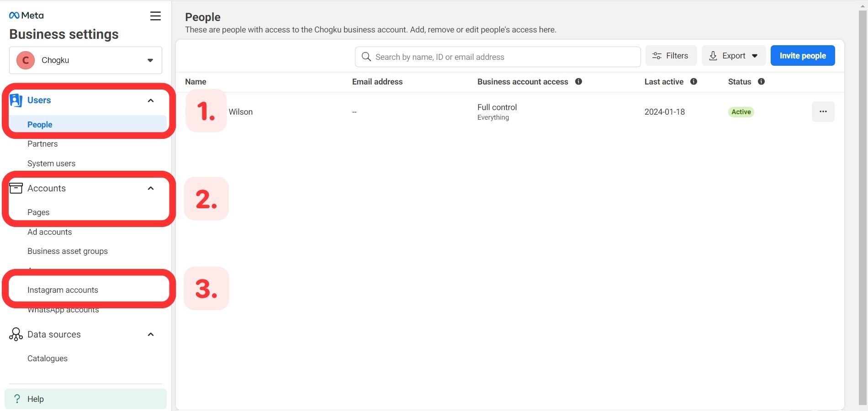
Task: Show info for Status column
Action: pos(761,81)
